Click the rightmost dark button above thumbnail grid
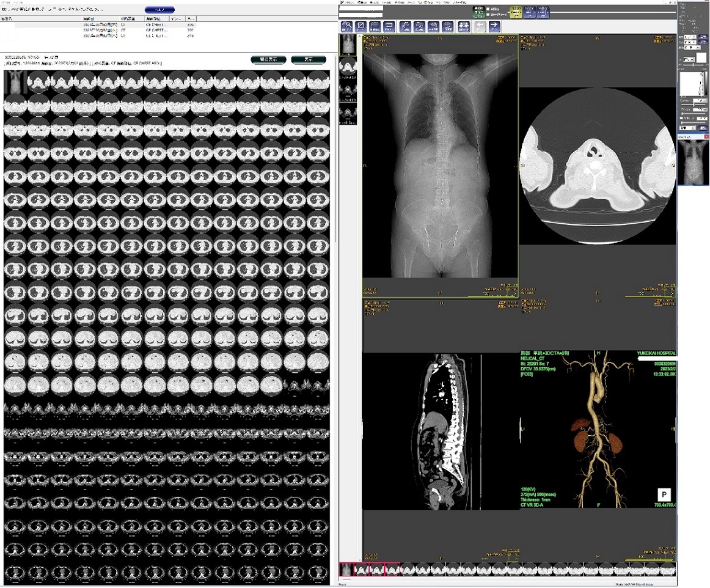Image resolution: width=710 pixels, height=588 pixels. point(308,60)
